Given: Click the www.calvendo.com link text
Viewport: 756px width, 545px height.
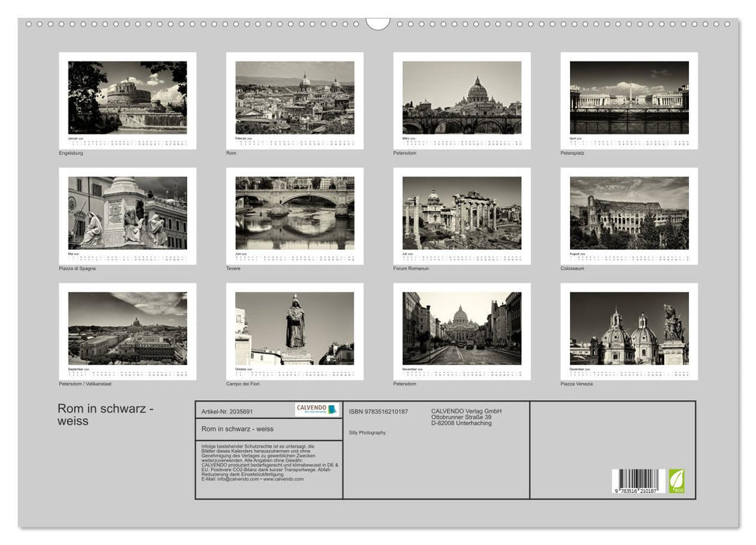Looking at the screenshot, I should (x=283, y=479).
